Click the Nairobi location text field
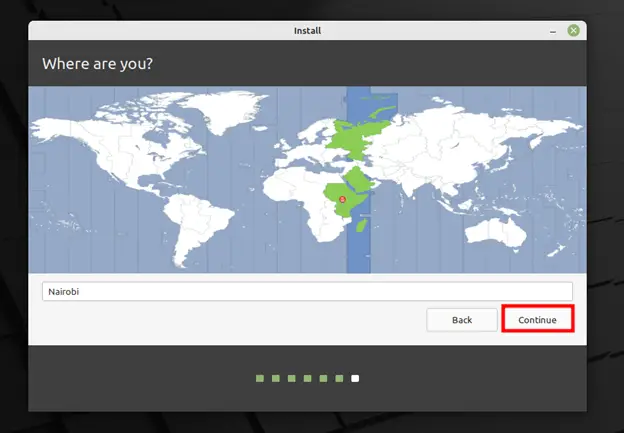The image size is (624, 433). [x=307, y=292]
